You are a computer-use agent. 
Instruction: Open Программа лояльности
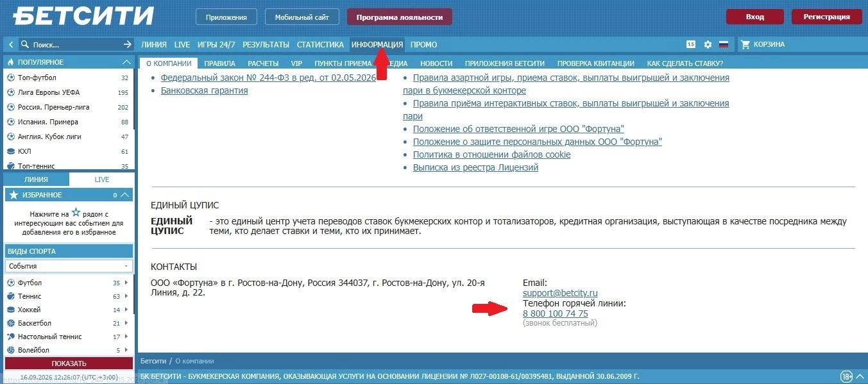click(400, 17)
